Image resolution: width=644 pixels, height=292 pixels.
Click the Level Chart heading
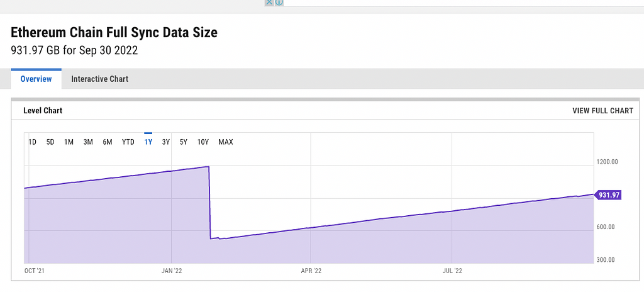pos(43,111)
